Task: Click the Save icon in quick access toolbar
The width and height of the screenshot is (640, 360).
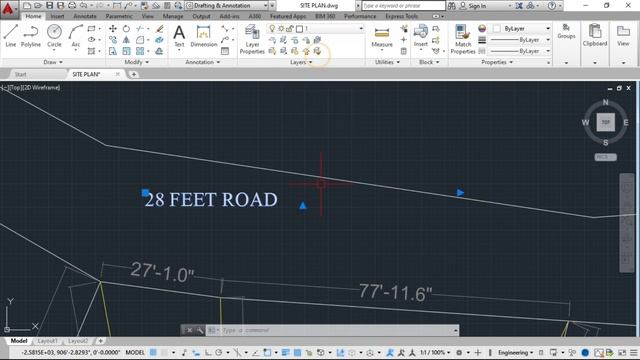Action: [x=49, y=5]
